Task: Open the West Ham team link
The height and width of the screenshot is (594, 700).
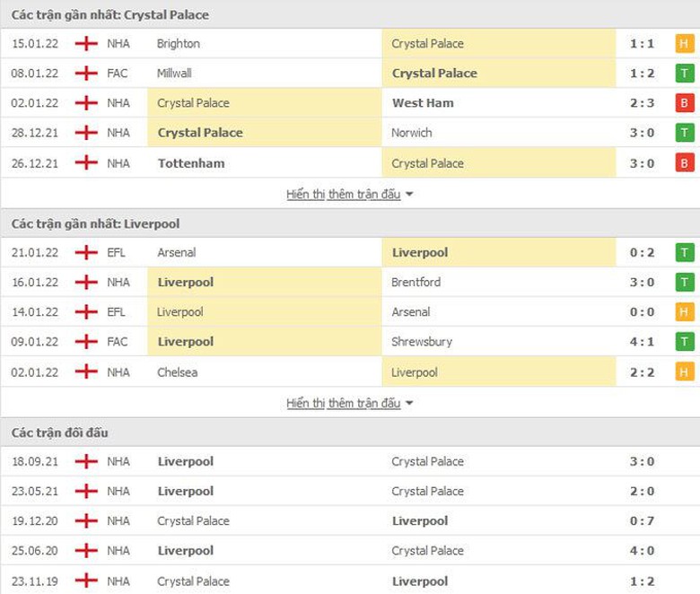Action: (423, 103)
